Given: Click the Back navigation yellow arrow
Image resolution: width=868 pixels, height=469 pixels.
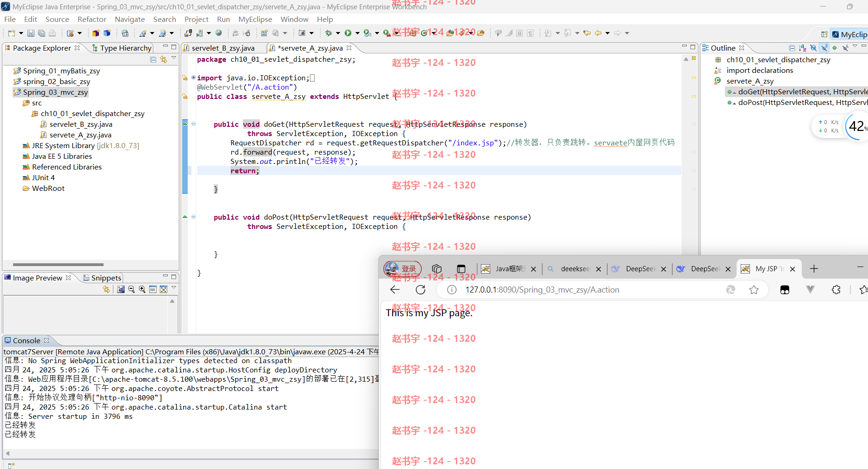Looking at the screenshot, I should click(x=598, y=33).
